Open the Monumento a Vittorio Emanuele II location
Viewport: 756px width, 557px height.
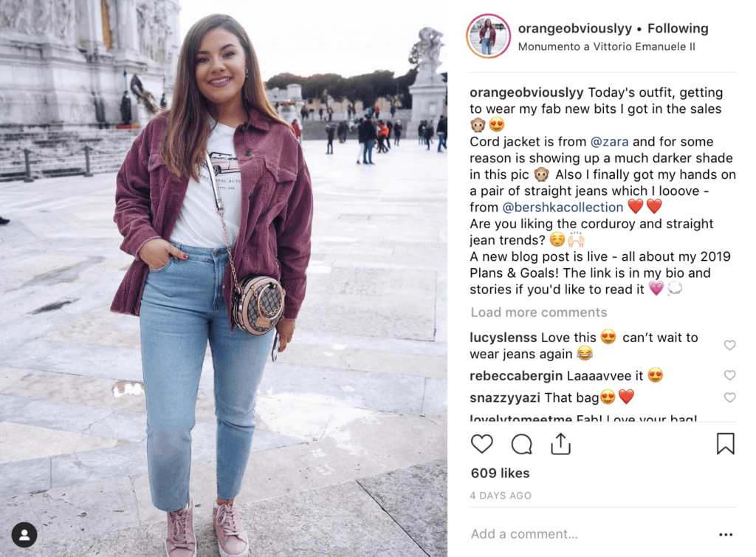tap(607, 47)
